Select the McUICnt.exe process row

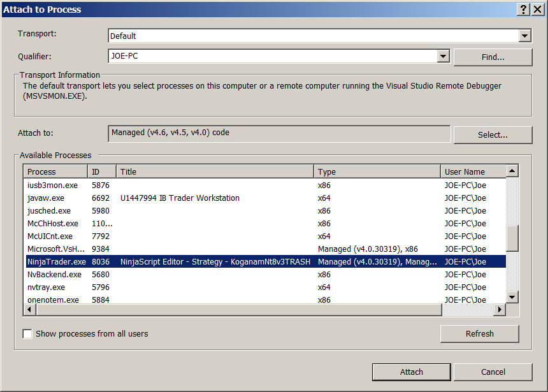(x=266, y=236)
